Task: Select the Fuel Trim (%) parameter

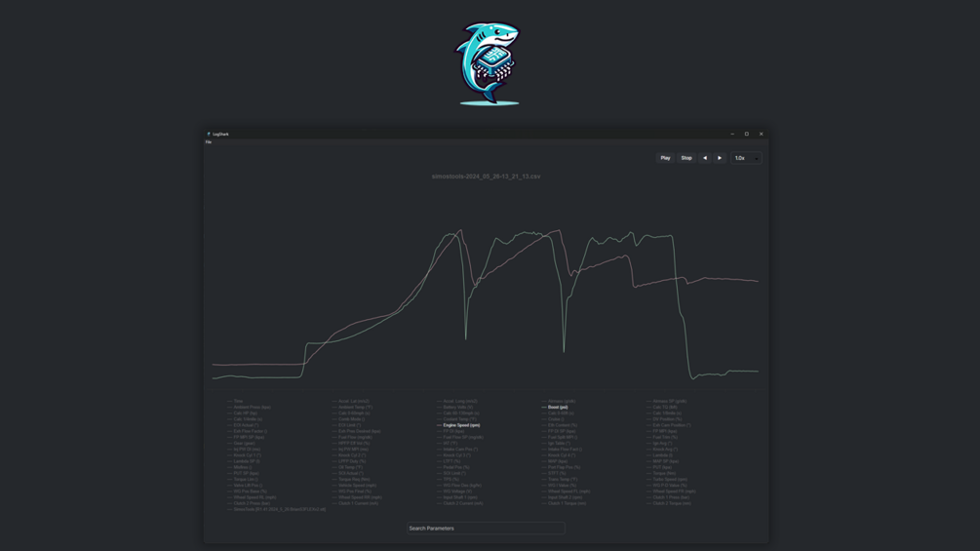Action: 662,437
